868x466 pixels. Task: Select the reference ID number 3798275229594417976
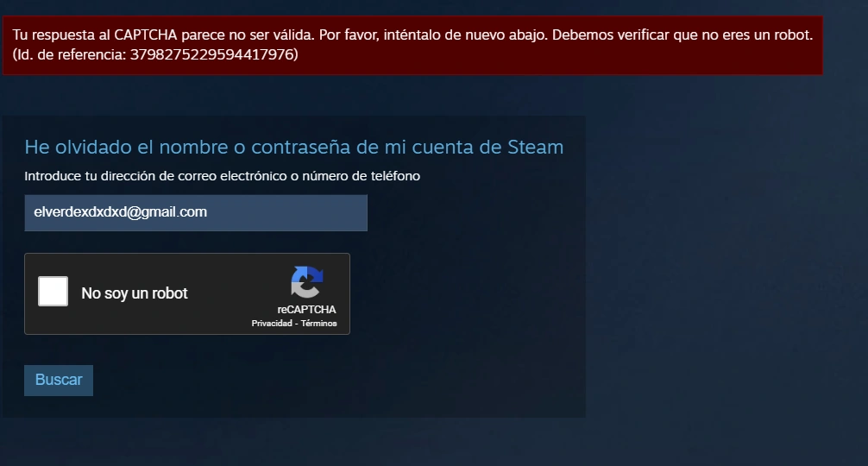pyautogui.click(x=214, y=54)
